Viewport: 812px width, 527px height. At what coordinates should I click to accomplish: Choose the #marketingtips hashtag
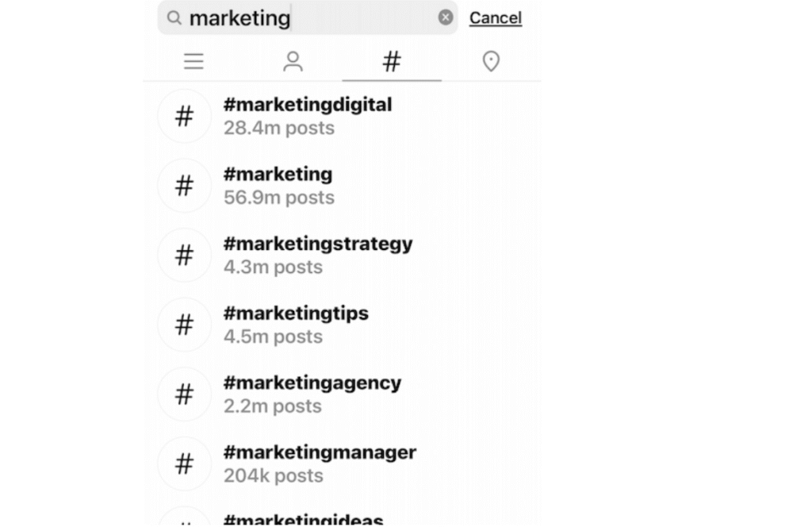point(342,325)
